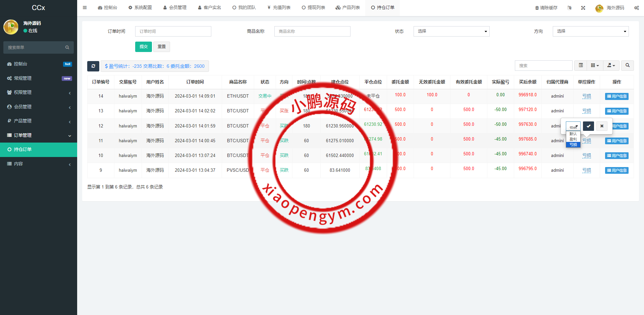Screen dimensions: 644x315
Task: Click the magnifier search icon in table toolbar
Action: 627,65
